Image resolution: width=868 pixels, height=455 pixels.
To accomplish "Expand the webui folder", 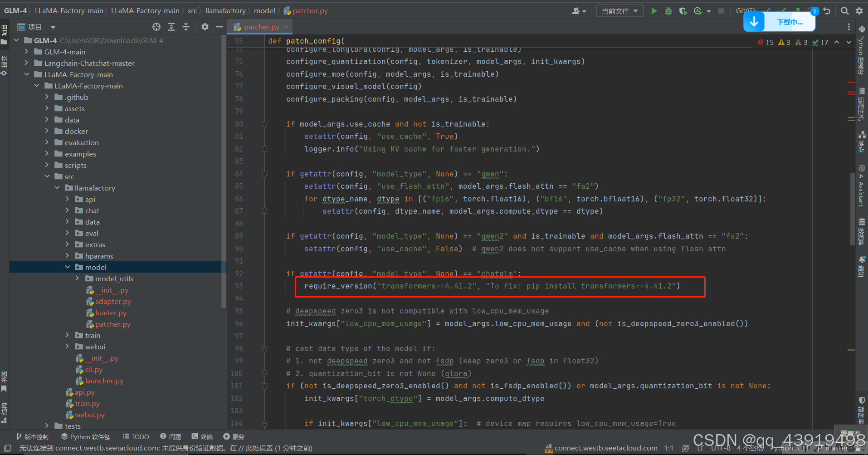I will [x=68, y=347].
